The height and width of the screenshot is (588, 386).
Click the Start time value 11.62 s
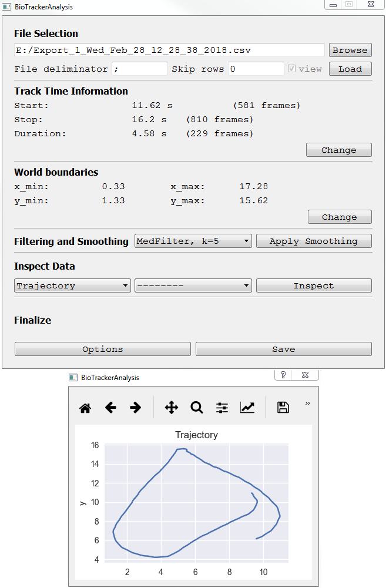pos(152,105)
